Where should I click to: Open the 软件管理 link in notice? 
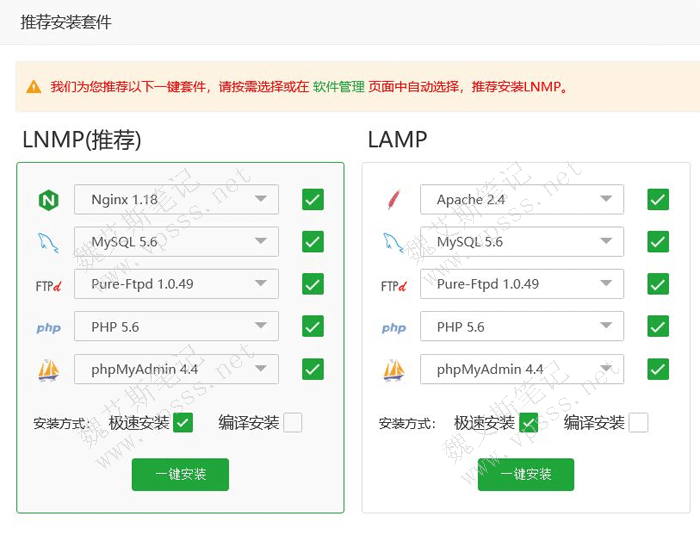[x=338, y=87]
